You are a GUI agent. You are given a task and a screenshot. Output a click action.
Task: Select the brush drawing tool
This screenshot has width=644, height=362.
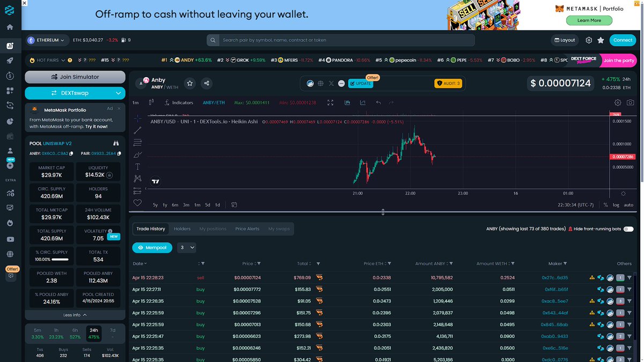(x=137, y=154)
